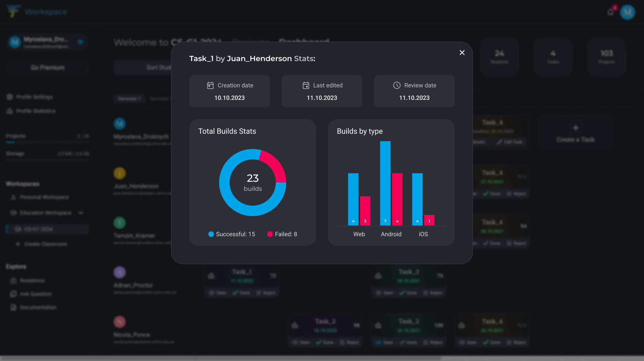Open the notifications bell
The width and height of the screenshot is (644, 361).
coord(610,12)
